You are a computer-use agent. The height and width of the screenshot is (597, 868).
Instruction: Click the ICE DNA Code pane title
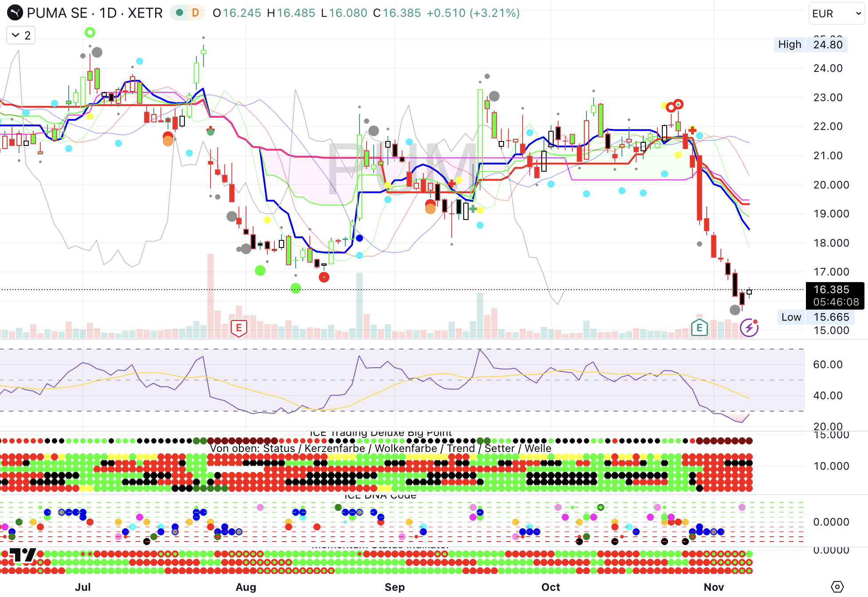[x=380, y=495]
